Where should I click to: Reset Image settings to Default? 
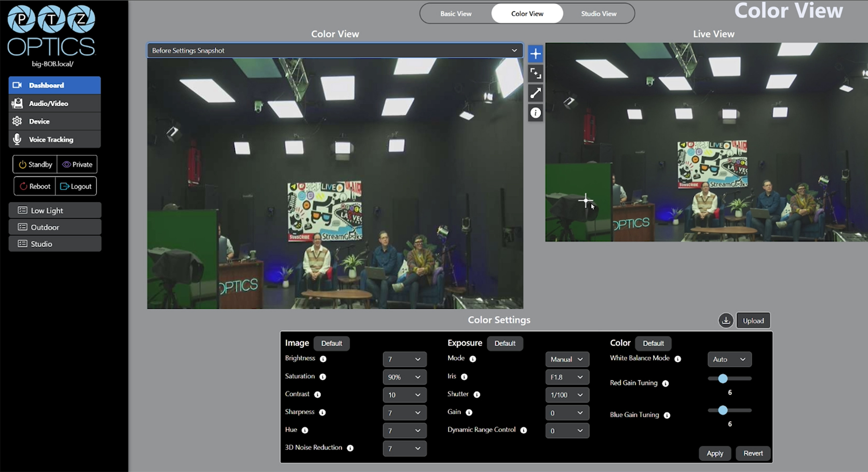(x=332, y=343)
